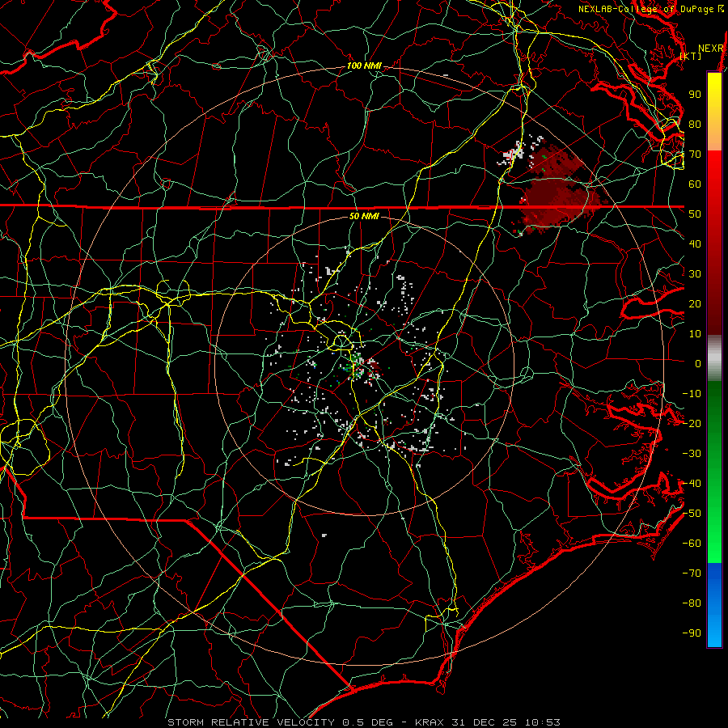Click the positive 80 value on velocity scale

tap(695, 124)
